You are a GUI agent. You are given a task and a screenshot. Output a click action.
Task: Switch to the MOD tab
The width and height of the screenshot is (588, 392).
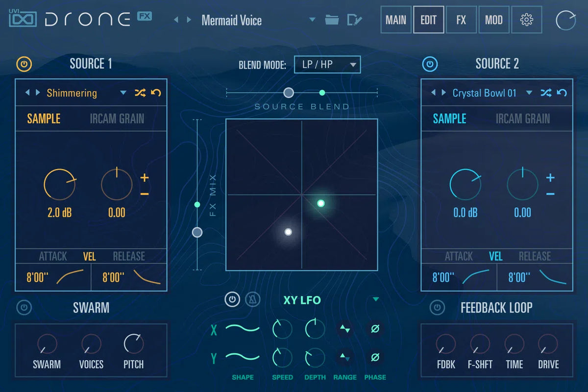pos(493,20)
